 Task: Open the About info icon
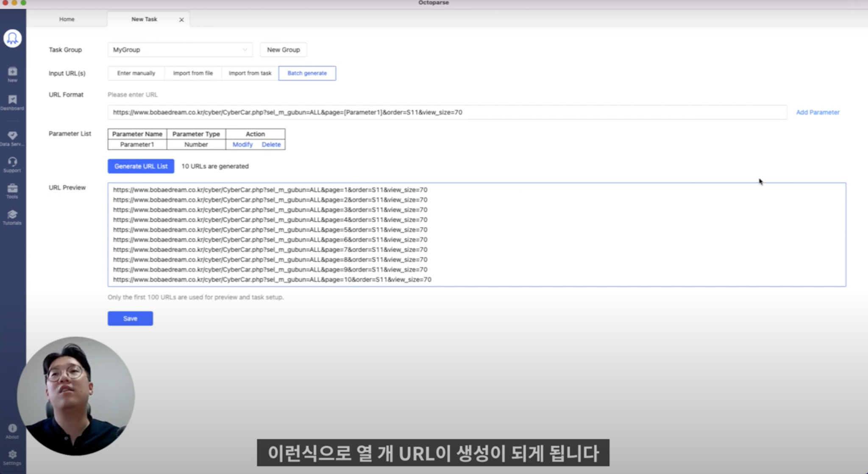(13, 431)
